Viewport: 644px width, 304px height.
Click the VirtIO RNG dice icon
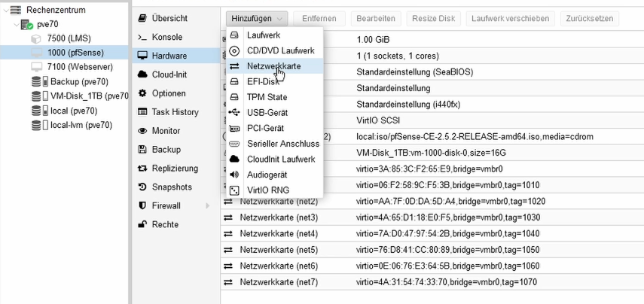click(234, 190)
